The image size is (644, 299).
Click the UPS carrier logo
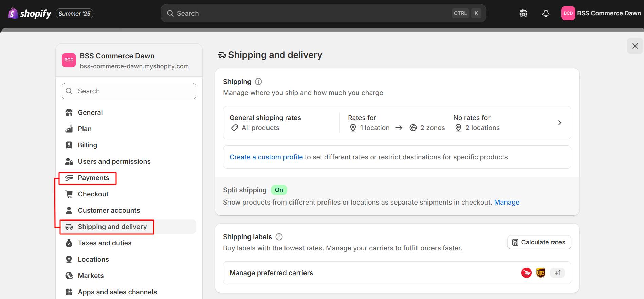541,273
